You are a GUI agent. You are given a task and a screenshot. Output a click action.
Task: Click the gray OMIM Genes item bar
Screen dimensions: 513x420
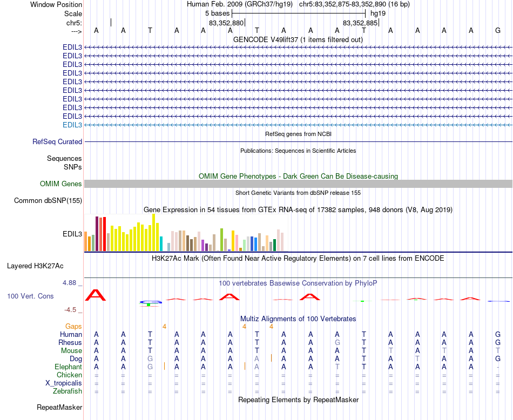click(x=298, y=184)
